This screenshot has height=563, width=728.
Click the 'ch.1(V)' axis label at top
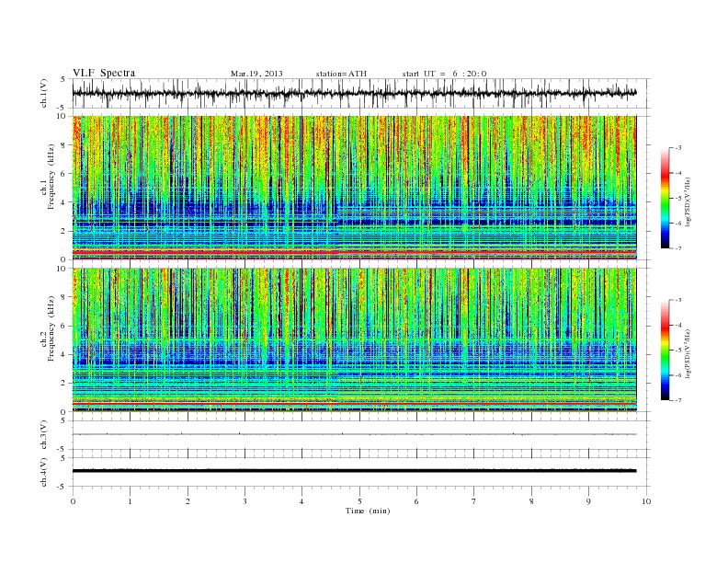tap(44, 93)
